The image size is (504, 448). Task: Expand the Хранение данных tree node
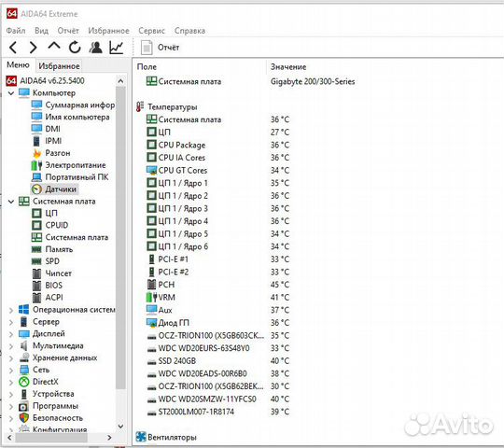[11, 358]
